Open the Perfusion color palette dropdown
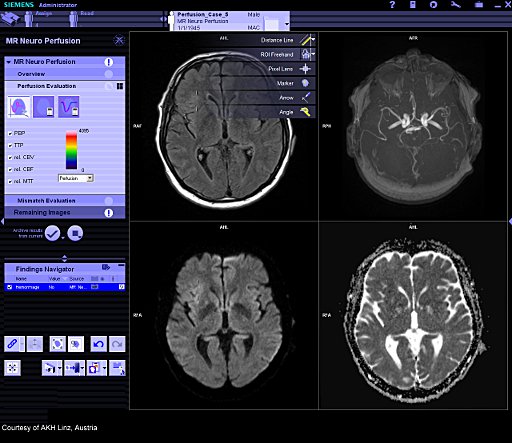 (x=76, y=178)
